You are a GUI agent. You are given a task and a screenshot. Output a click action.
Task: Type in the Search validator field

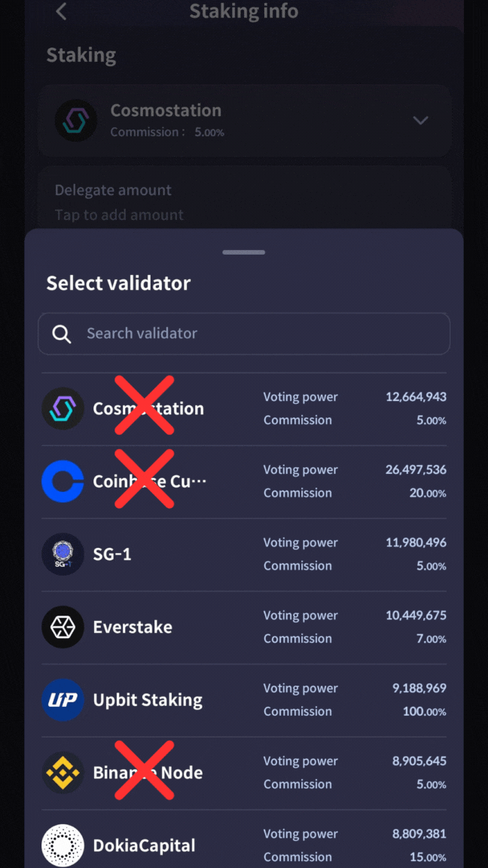pos(256,334)
